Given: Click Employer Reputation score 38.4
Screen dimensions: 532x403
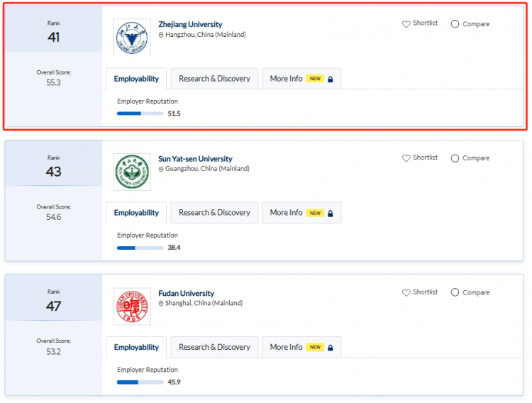Looking at the screenshot, I should (x=174, y=248).
